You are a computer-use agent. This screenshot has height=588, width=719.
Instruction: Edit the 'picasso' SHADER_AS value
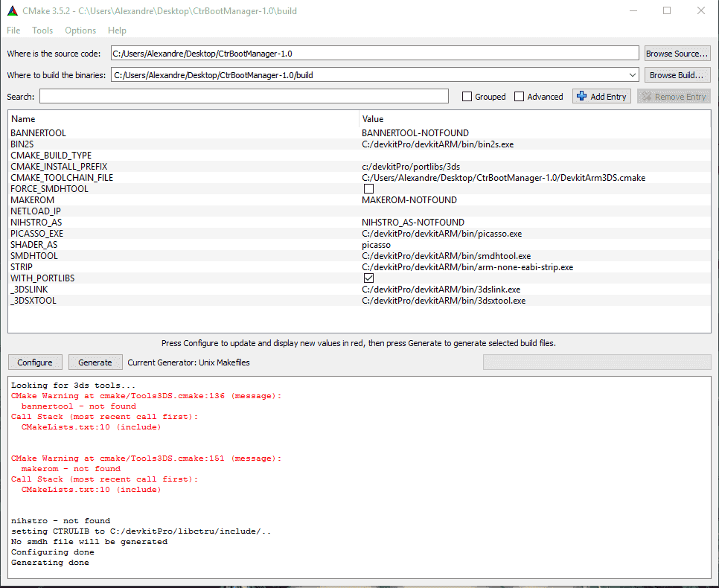point(377,244)
